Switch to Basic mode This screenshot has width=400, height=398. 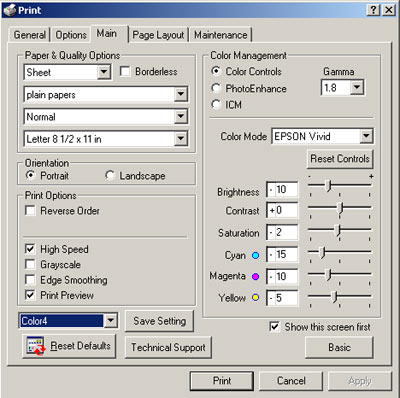[339, 347]
